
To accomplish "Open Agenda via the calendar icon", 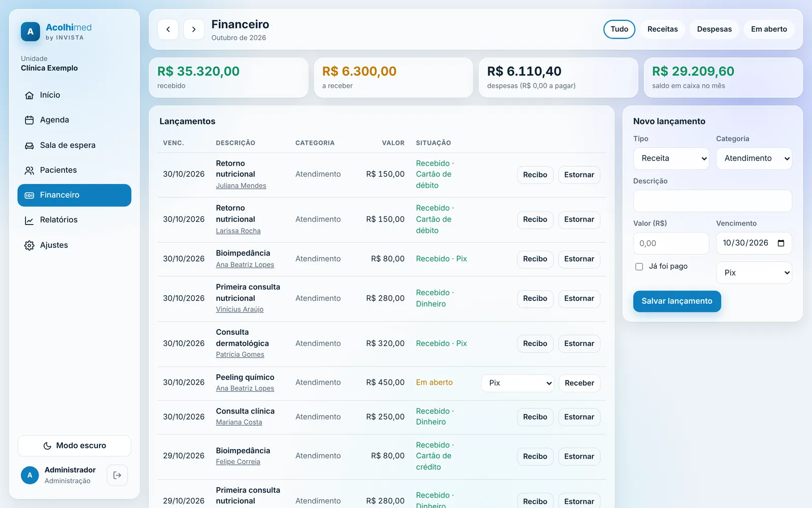I will 29,120.
